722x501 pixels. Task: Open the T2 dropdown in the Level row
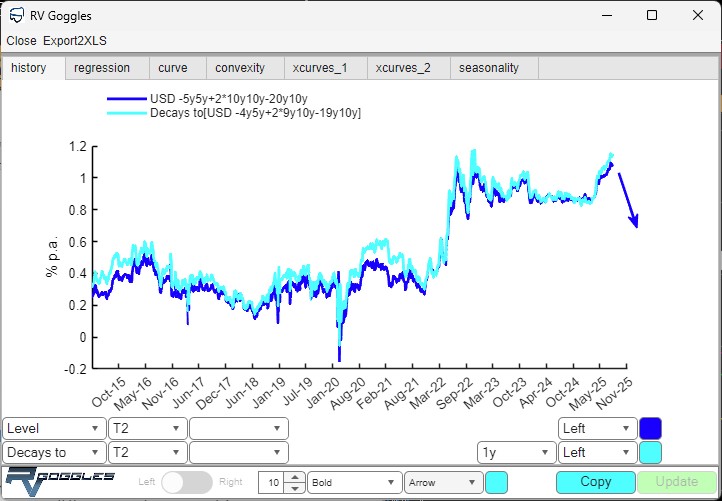[147, 429]
